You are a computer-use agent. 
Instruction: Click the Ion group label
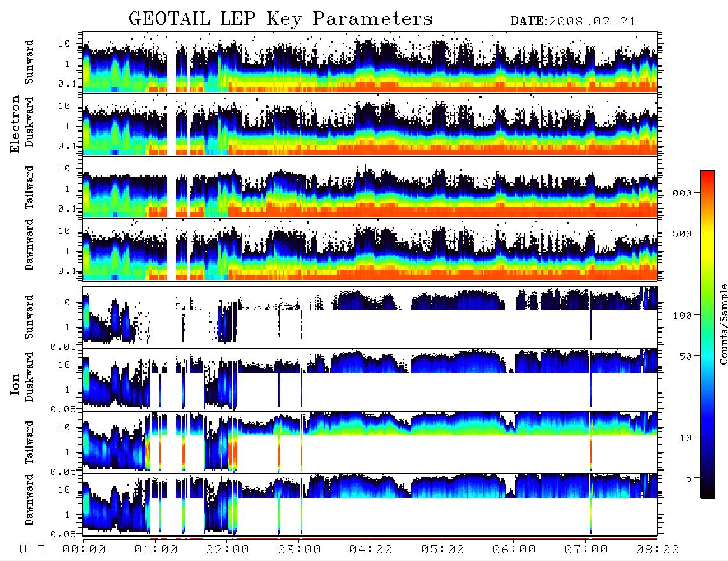pyautogui.click(x=15, y=384)
